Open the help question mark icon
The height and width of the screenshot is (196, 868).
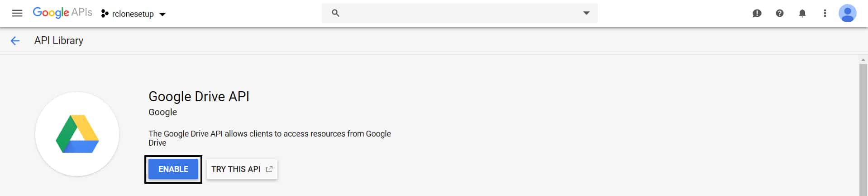pos(779,13)
